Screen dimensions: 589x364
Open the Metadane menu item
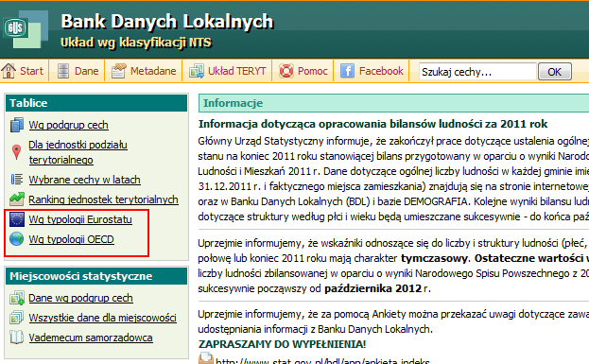click(x=153, y=71)
